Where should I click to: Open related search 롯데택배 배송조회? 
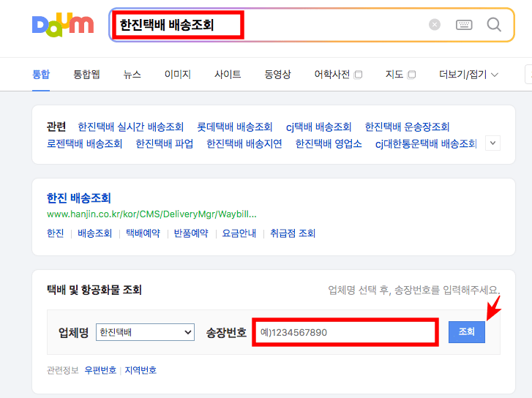point(235,127)
